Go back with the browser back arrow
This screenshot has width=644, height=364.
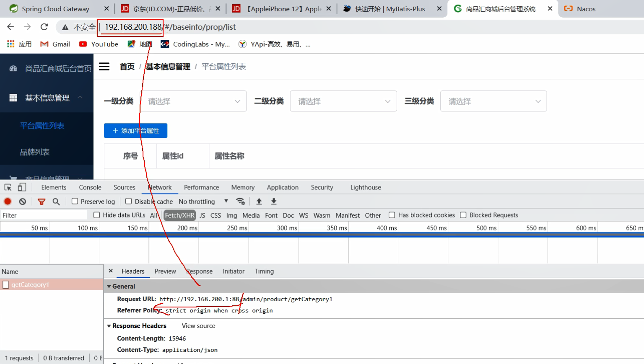click(10, 27)
